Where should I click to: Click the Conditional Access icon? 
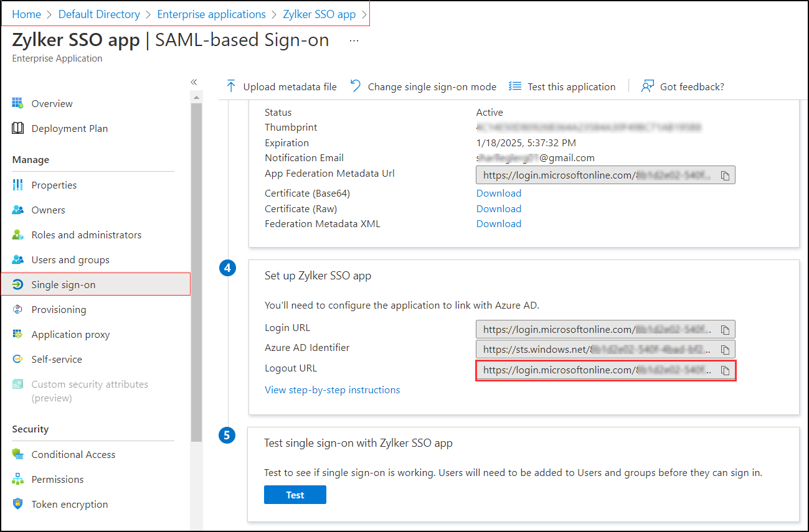tap(18, 454)
